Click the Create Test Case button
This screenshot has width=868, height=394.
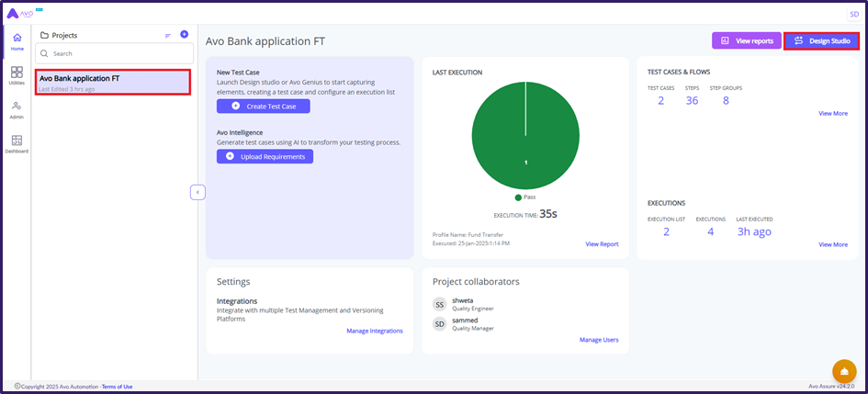263,107
